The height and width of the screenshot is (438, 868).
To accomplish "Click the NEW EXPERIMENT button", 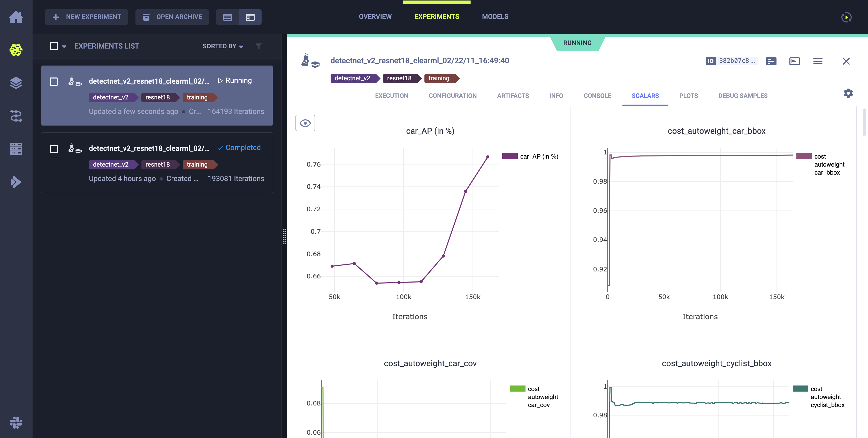I will click(x=87, y=17).
